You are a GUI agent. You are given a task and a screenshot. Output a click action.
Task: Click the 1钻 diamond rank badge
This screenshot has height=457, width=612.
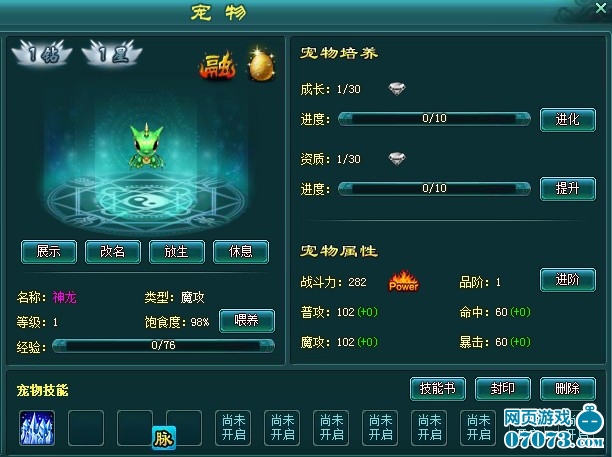point(42,53)
